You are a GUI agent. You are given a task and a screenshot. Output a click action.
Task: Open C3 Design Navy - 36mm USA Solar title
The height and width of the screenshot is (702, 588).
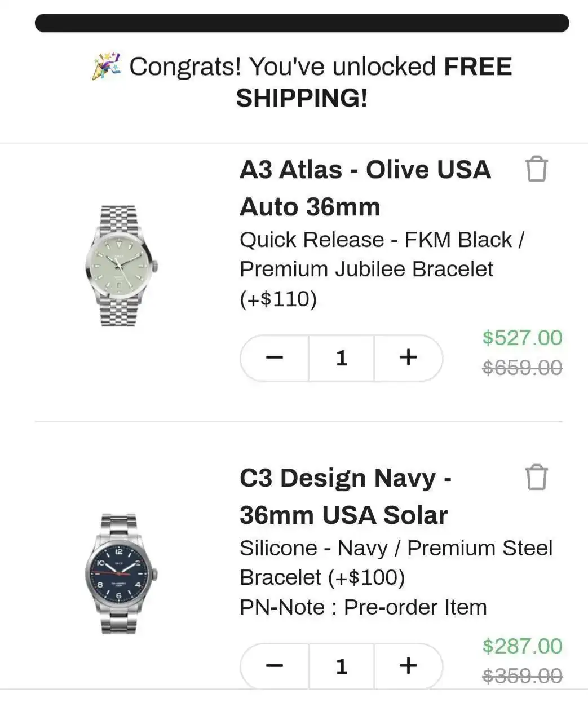(x=345, y=496)
